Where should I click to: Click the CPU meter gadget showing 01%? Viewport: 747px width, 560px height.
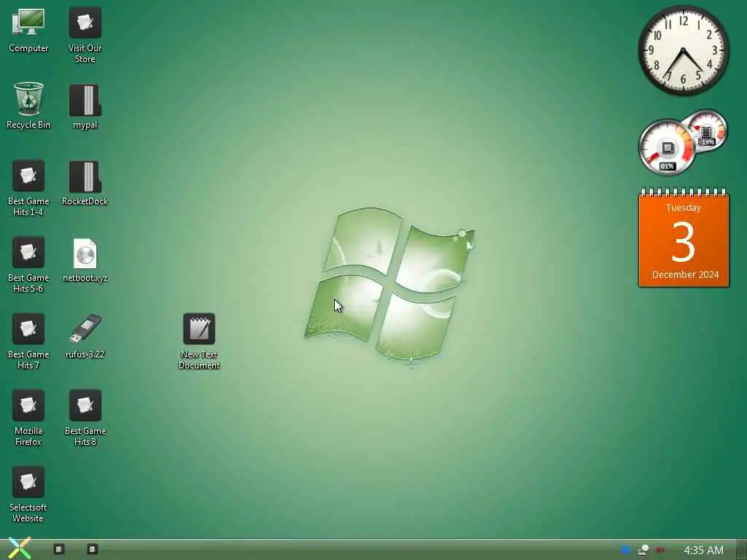667,147
